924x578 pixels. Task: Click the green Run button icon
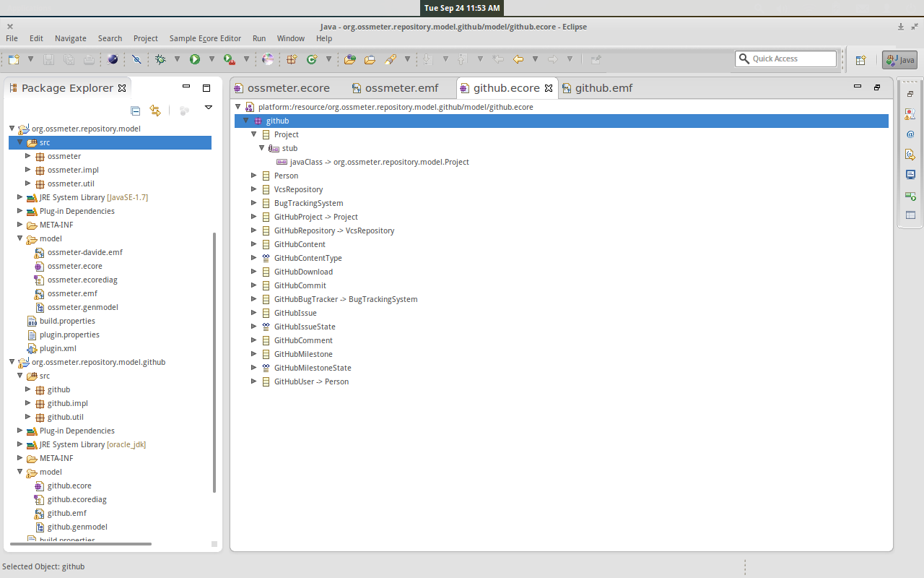tap(195, 59)
